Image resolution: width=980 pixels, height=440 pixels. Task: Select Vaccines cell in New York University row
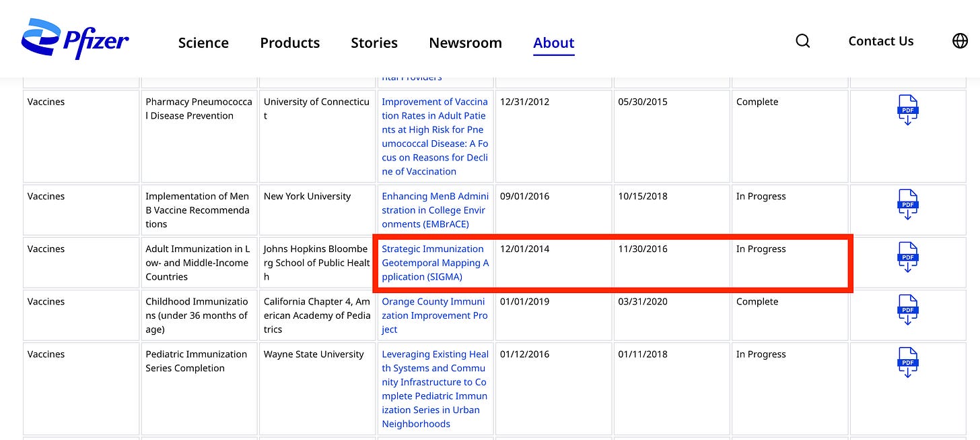coord(81,210)
